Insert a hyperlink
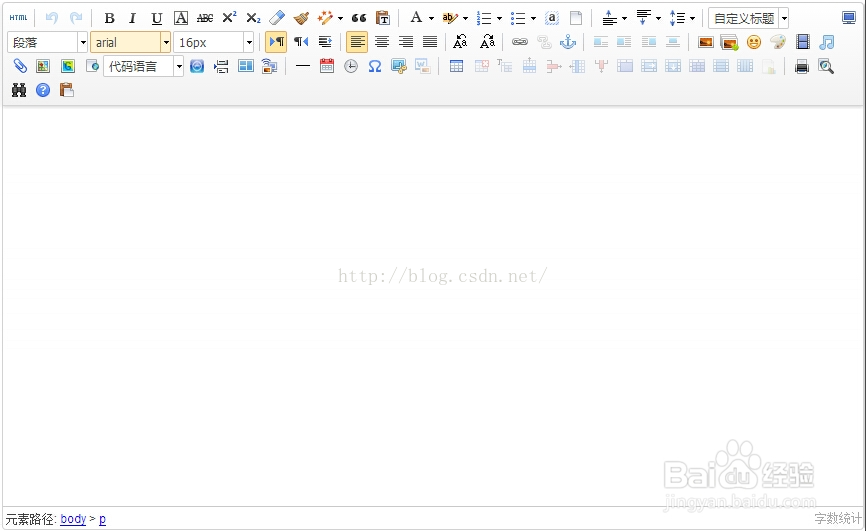 coord(520,42)
